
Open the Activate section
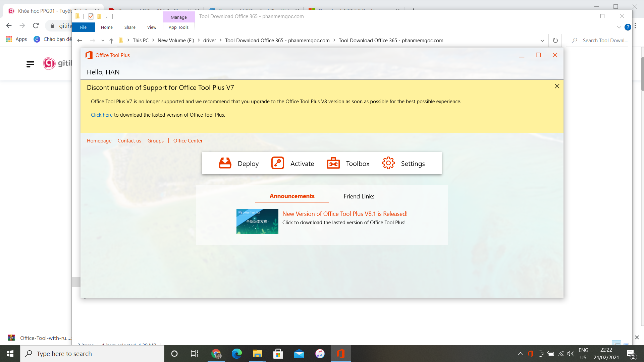point(292,163)
